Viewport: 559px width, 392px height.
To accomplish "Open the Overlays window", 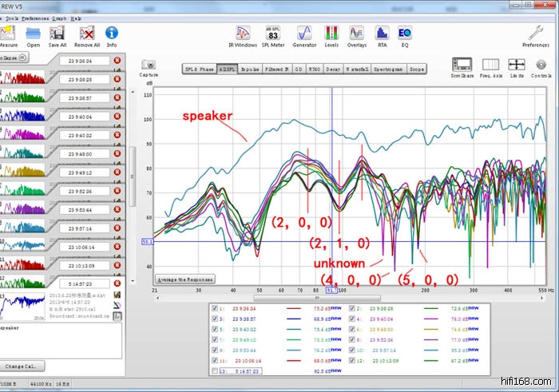I will click(x=357, y=34).
